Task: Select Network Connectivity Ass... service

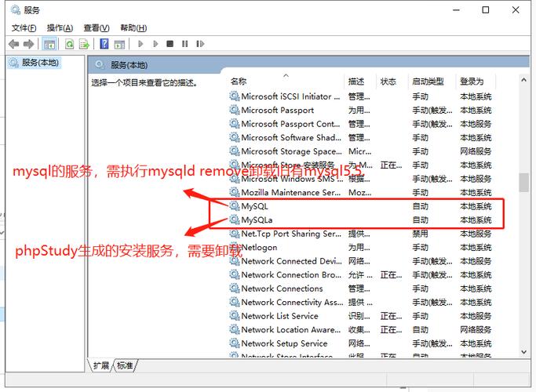Action: (x=362, y=302)
